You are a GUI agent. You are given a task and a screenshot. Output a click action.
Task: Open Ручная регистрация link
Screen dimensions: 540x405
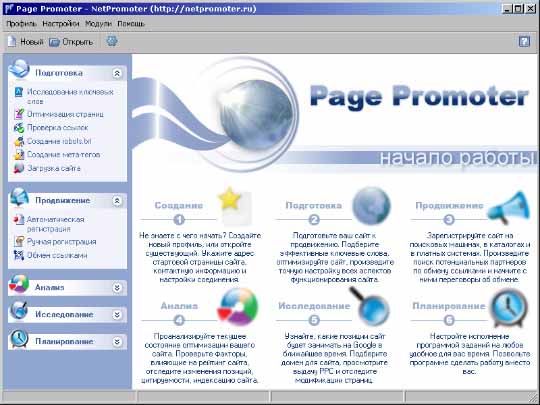(x=61, y=242)
